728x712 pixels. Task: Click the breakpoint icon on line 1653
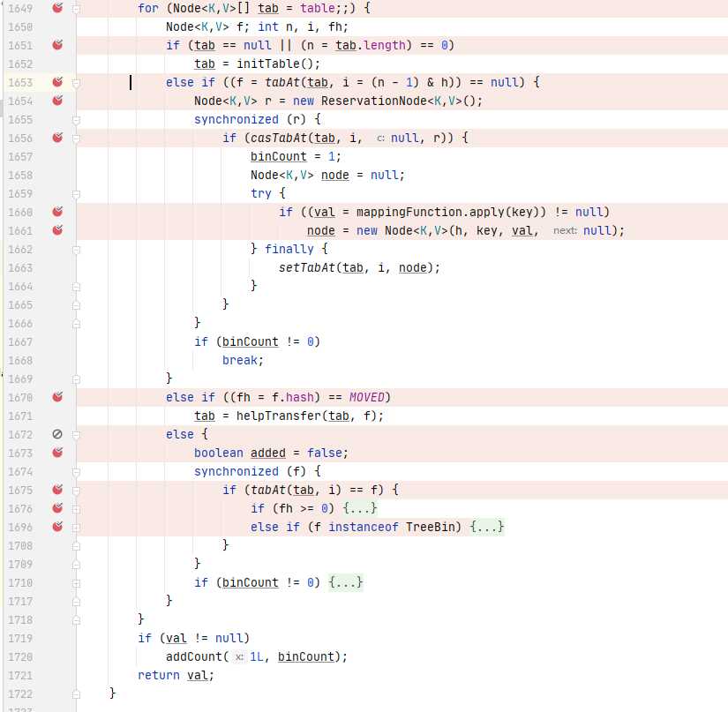(57, 82)
